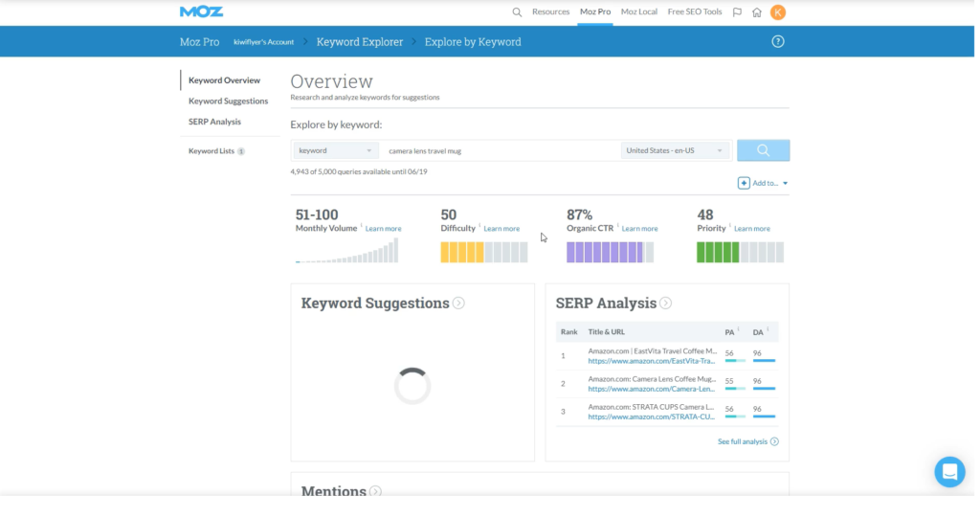Click the PA column info icon
Screen dimensions: 980x518
coord(738,329)
